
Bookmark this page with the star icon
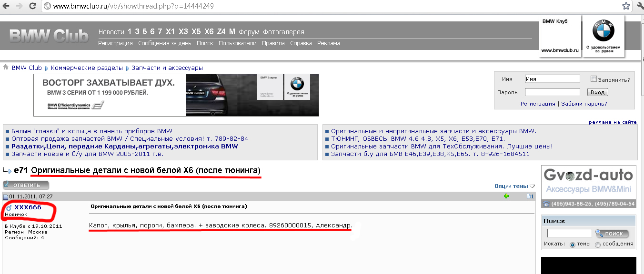coord(626,6)
